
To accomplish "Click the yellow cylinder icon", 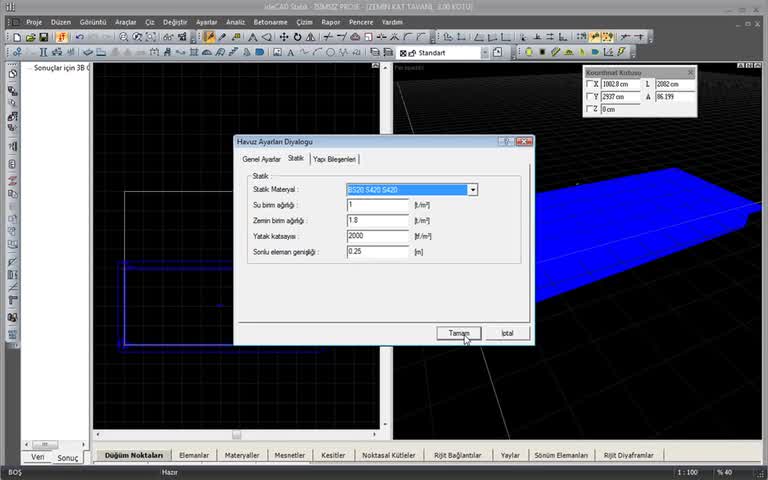I will (529, 52).
